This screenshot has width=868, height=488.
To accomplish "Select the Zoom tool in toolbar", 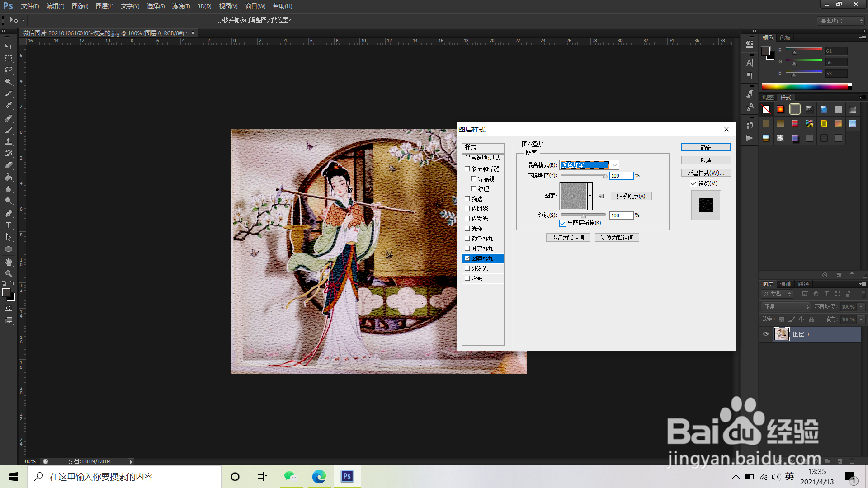I will 9,274.
